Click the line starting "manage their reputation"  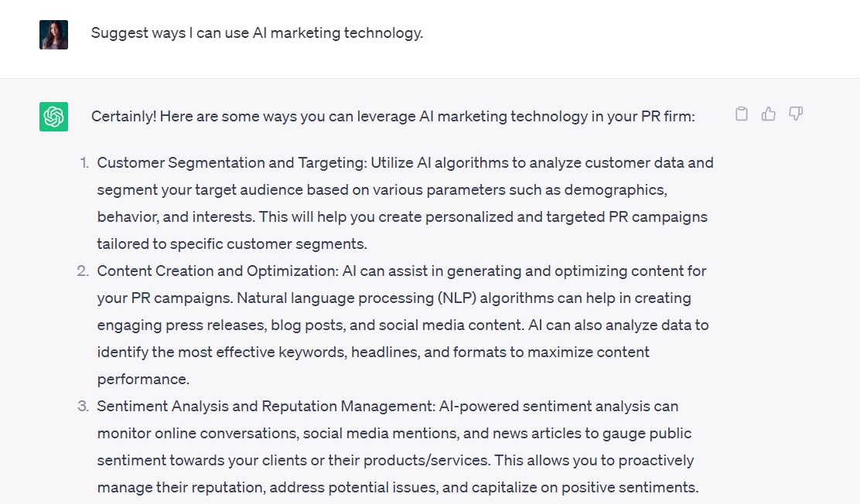click(x=398, y=488)
